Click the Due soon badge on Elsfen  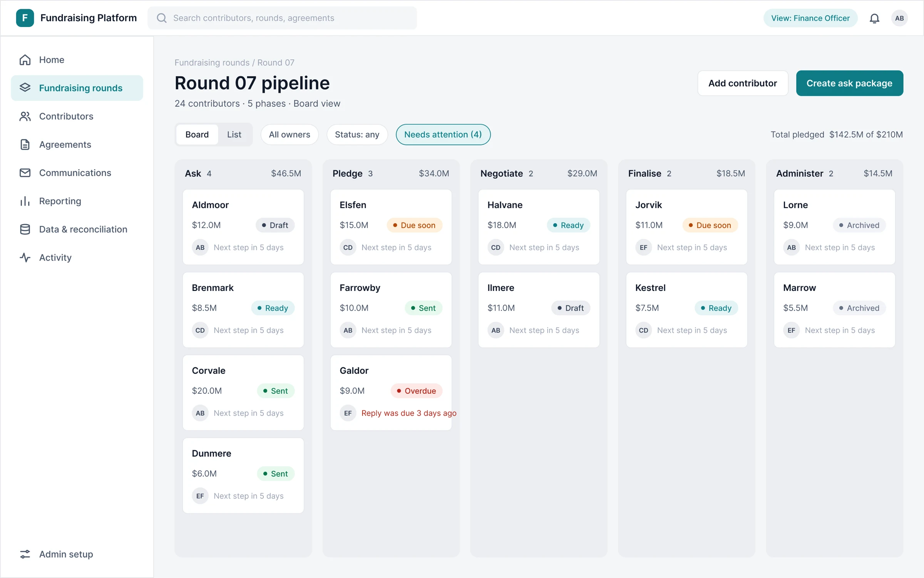pos(414,225)
